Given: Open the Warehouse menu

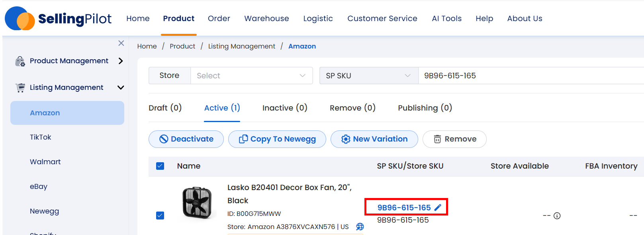Looking at the screenshot, I should [x=266, y=18].
